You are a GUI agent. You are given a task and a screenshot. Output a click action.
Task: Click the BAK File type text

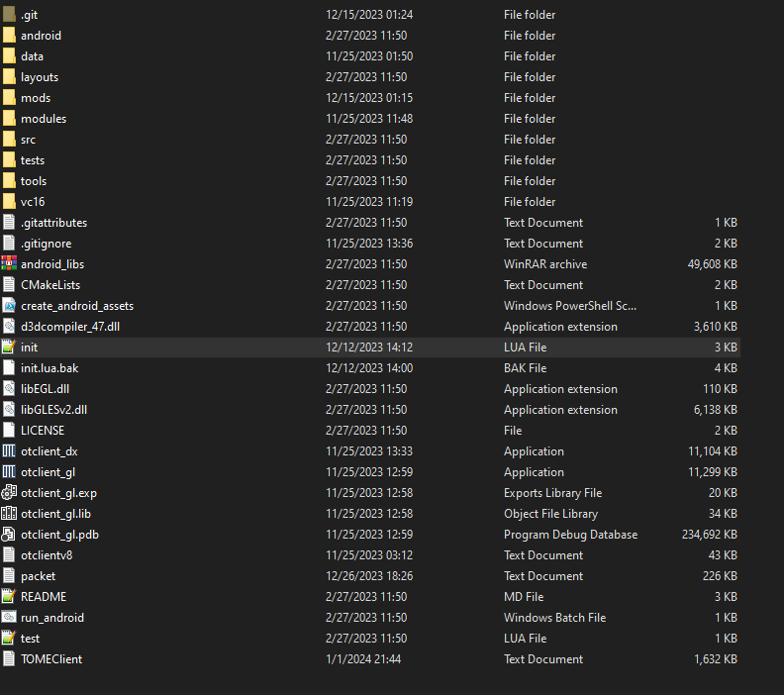point(525,368)
